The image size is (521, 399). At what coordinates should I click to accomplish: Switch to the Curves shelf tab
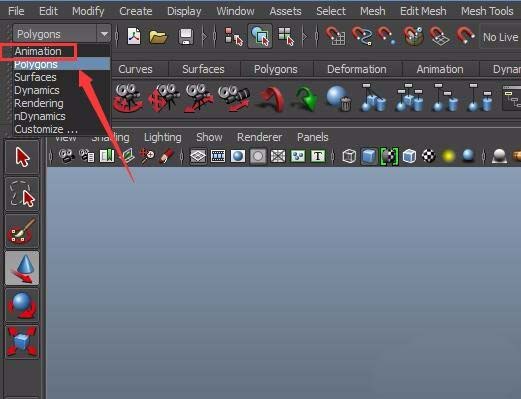(x=135, y=69)
